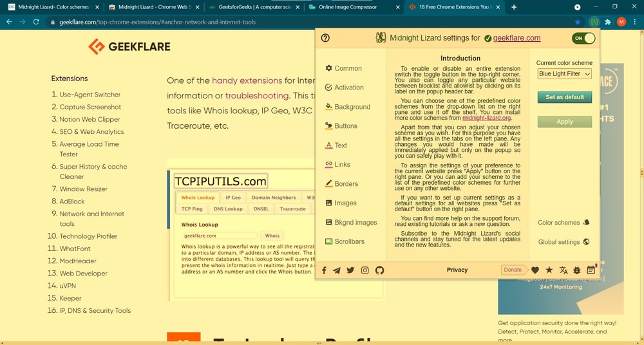Go to Technology Profiler list item
Viewport: 644px width, 345px height.
click(x=88, y=236)
